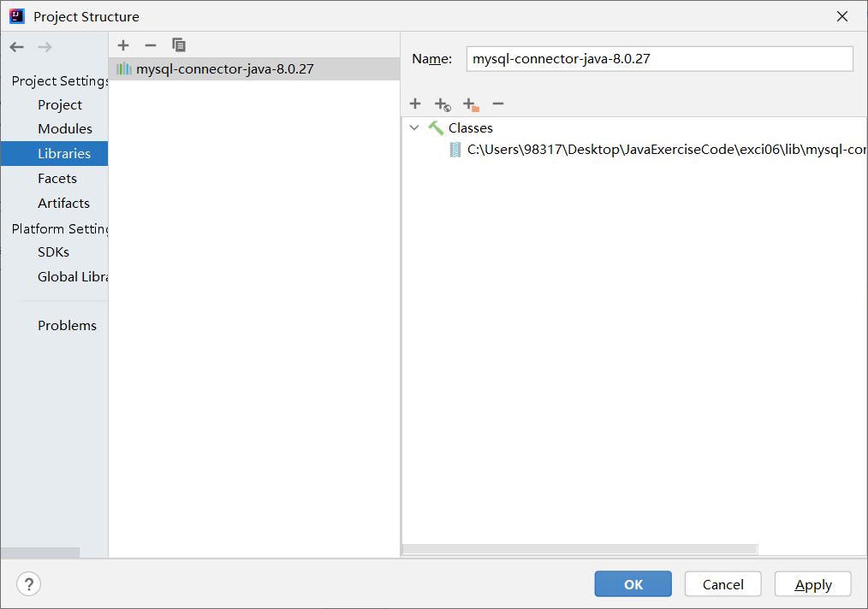Click the library Name input field
The height and width of the screenshot is (609, 868).
pos(659,59)
